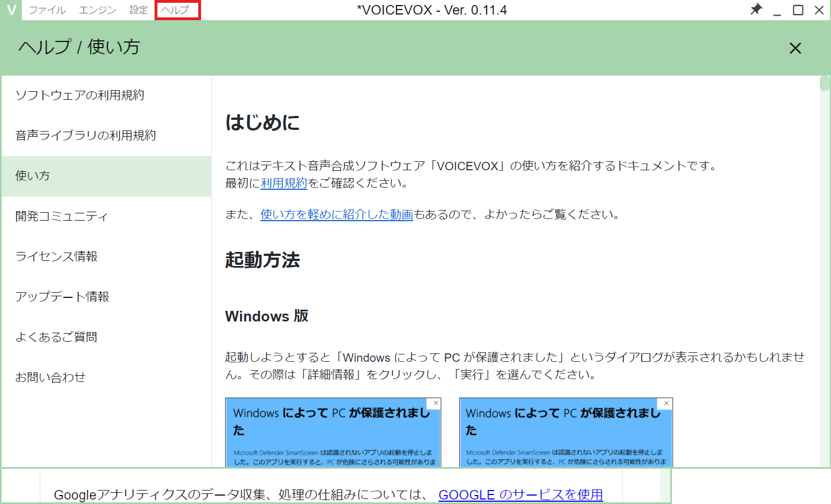Click the VOICEVOX app logo icon

click(11, 10)
